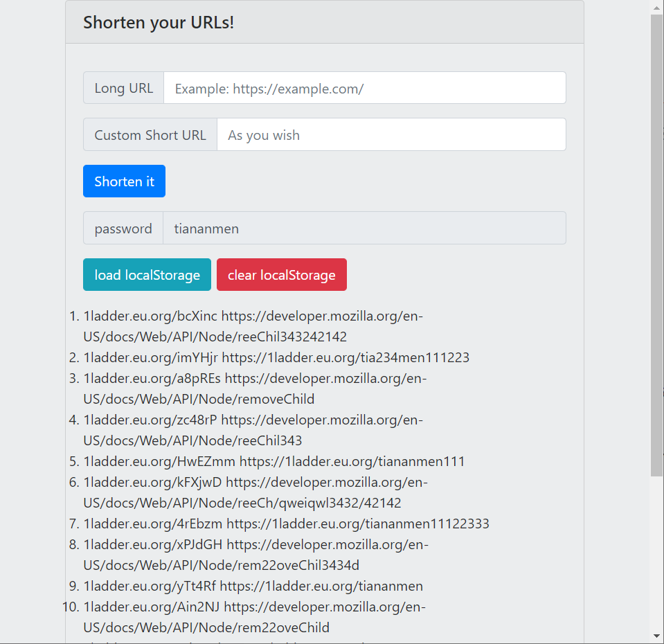Screen dimensions: 664x644
Task: Select the 1ladder.eu.org/4rEbzm list entry
Action: tap(153, 524)
